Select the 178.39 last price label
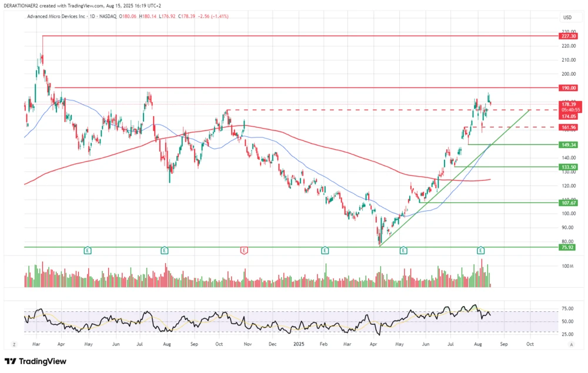Screen dimensions: 588x373 pos(567,105)
